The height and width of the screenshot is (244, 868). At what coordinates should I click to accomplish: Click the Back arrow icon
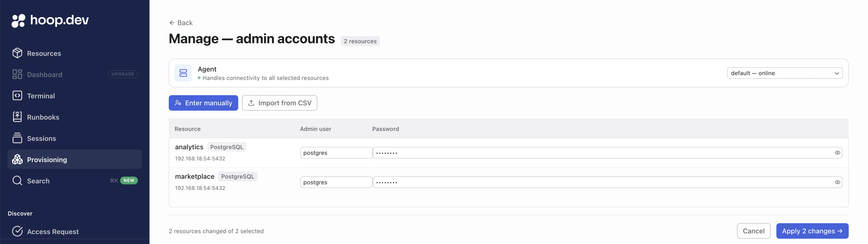point(172,23)
